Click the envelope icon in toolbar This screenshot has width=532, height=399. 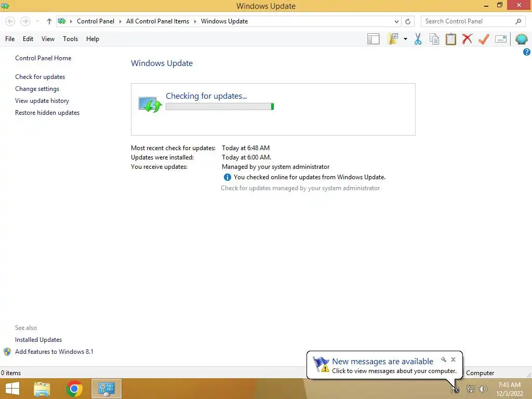501,38
